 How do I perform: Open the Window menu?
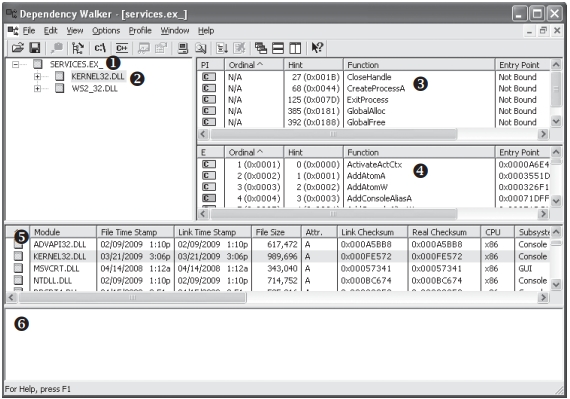click(175, 31)
